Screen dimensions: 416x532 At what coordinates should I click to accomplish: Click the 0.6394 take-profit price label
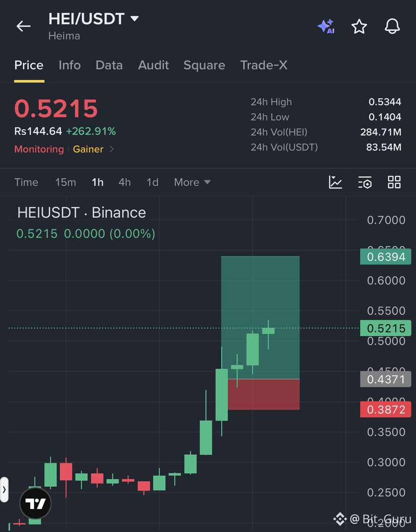[385, 257]
